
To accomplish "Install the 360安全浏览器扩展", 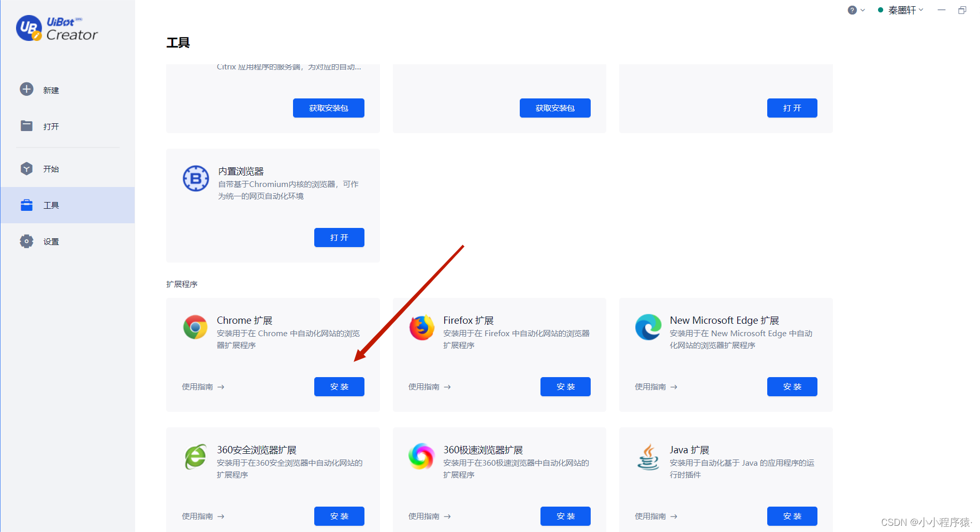I will click(339, 516).
